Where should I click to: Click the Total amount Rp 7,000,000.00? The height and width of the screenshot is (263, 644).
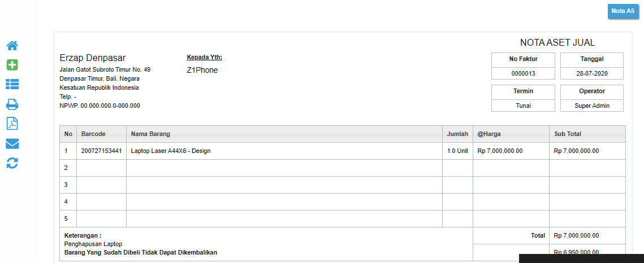576,235
